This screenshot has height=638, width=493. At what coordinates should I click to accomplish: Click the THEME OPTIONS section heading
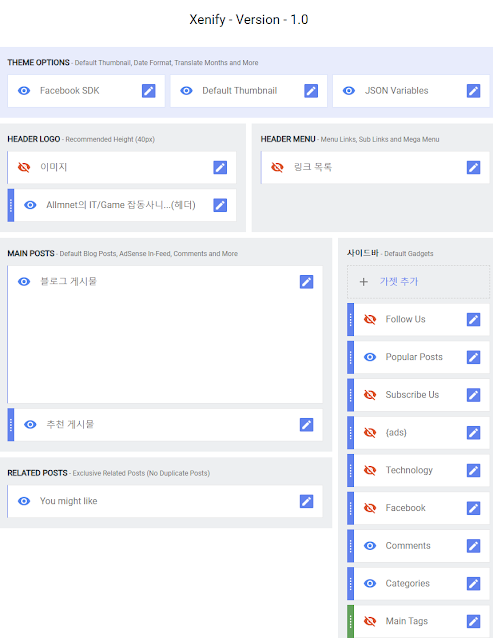click(38, 62)
